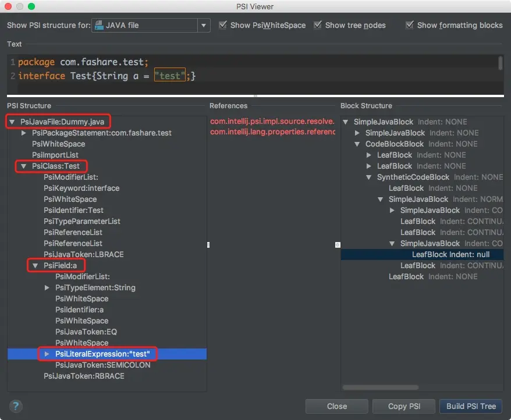Expand SimpleJavaBlock under top SimpleJavaBlock

pyautogui.click(x=357, y=133)
